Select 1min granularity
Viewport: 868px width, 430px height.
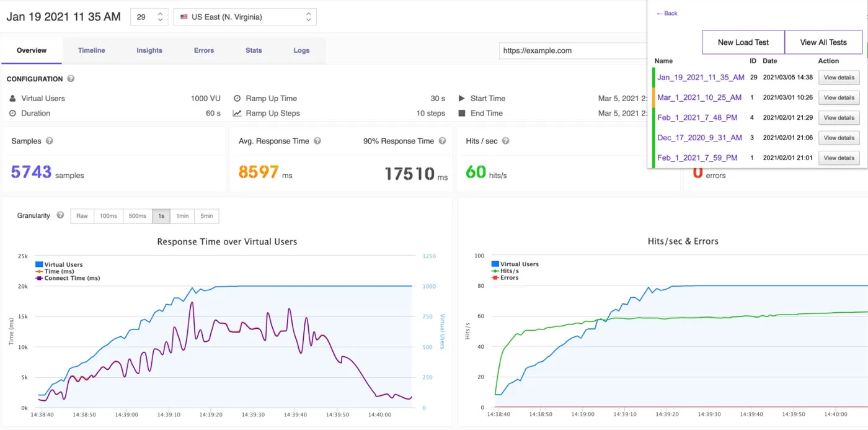(x=182, y=216)
